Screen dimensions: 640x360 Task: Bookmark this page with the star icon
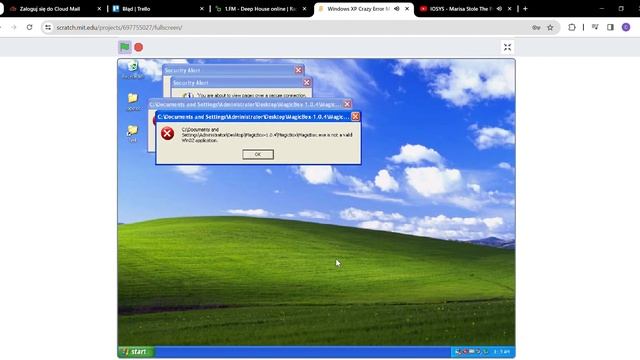pos(550,27)
